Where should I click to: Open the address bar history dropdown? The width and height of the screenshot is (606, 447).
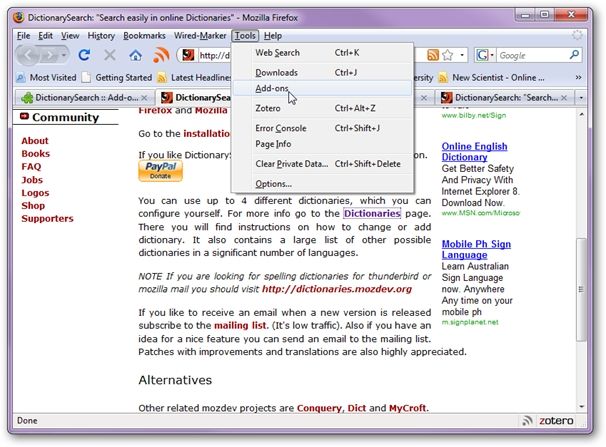462,55
